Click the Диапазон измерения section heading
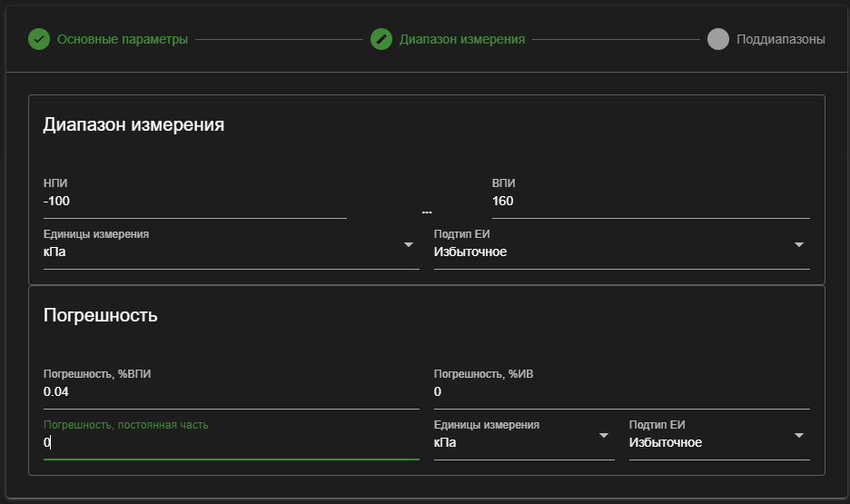Viewport: 850px width, 504px height. [x=133, y=124]
